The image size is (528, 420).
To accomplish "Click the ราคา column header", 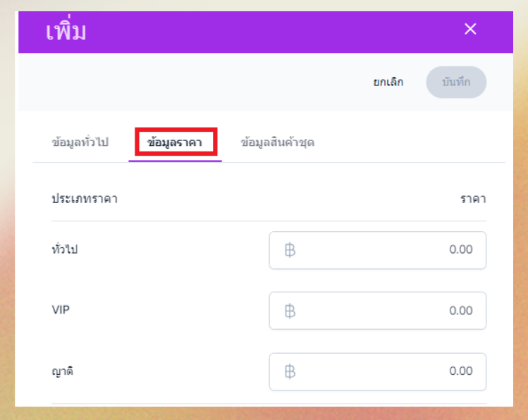I will pos(473,199).
